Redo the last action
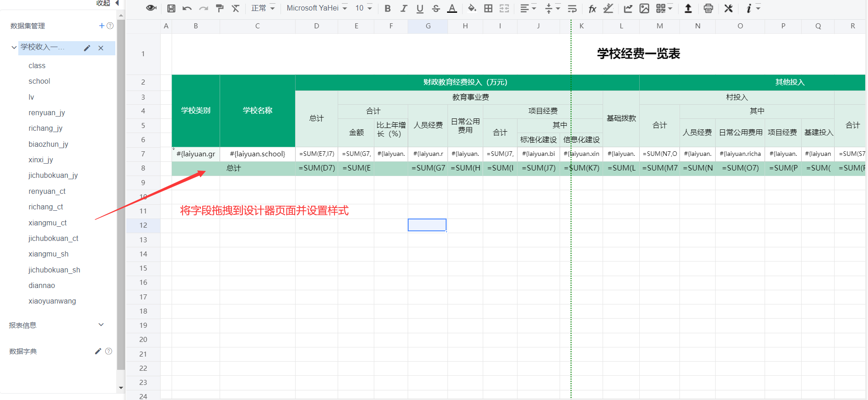Image resolution: width=868 pixels, height=400 pixels. (x=204, y=8)
